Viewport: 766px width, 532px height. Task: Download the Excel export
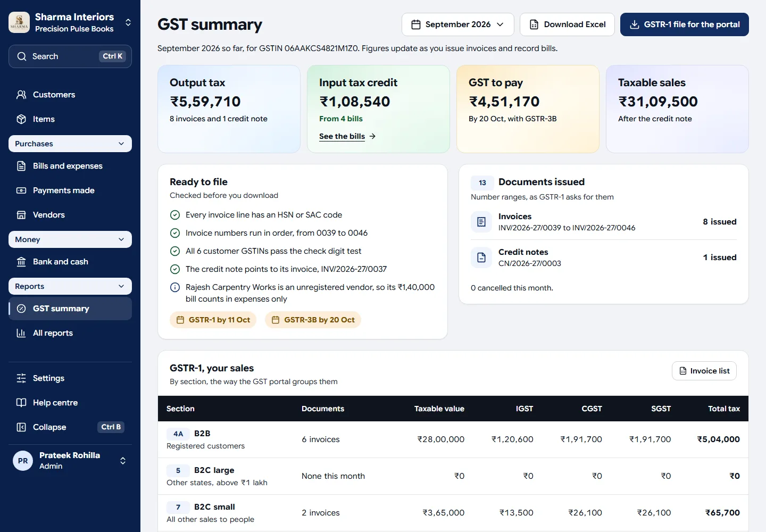click(x=567, y=24)
